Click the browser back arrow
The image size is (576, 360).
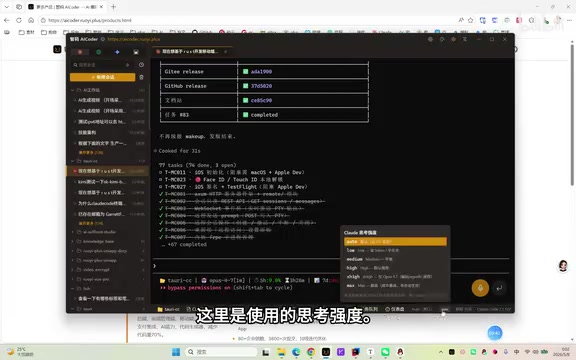[7, 20]
